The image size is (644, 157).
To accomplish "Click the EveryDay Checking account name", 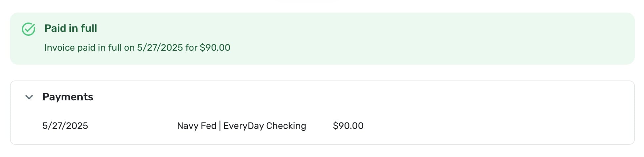I will (x=264, y=126).
